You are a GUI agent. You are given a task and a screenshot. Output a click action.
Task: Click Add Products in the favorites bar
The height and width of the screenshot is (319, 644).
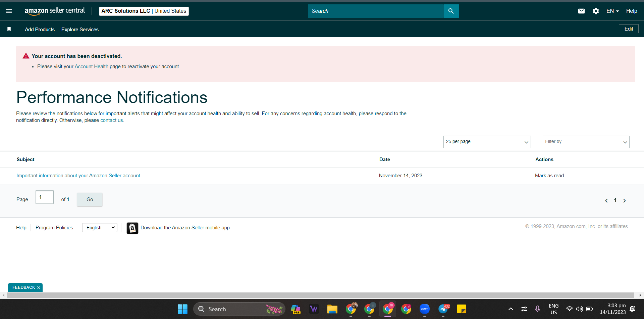[40, 30]
